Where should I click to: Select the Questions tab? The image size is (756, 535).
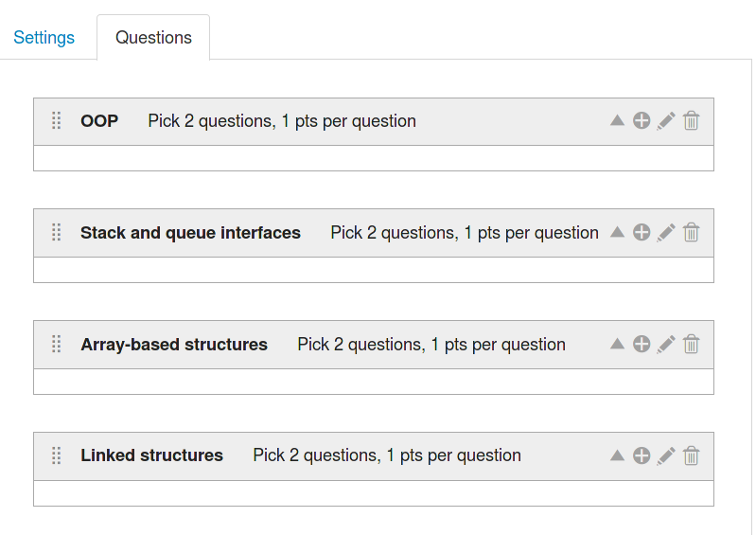[x=153, y=38]
